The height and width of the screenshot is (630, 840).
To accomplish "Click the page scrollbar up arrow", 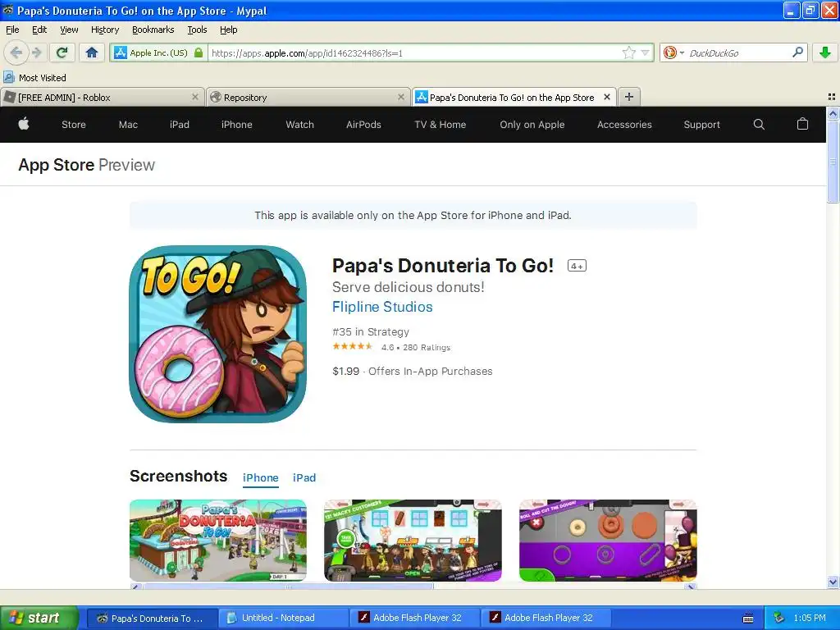I will tap(833, 113).
